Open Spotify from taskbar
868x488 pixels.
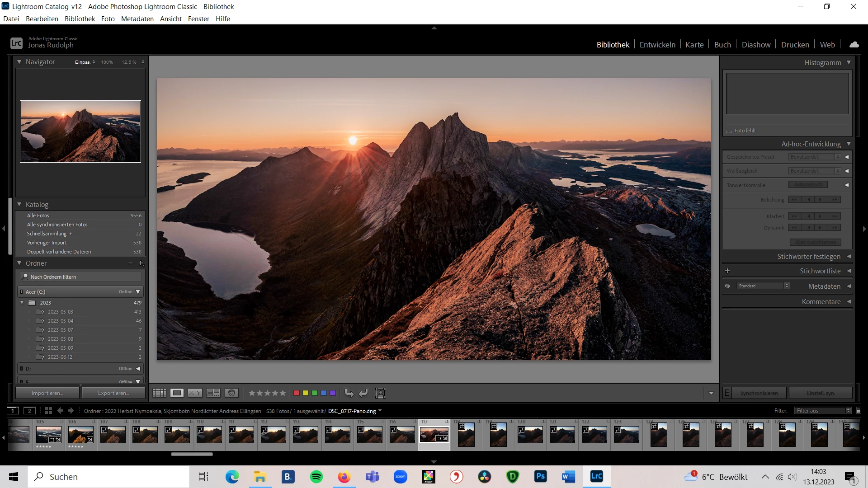(316, 477)
